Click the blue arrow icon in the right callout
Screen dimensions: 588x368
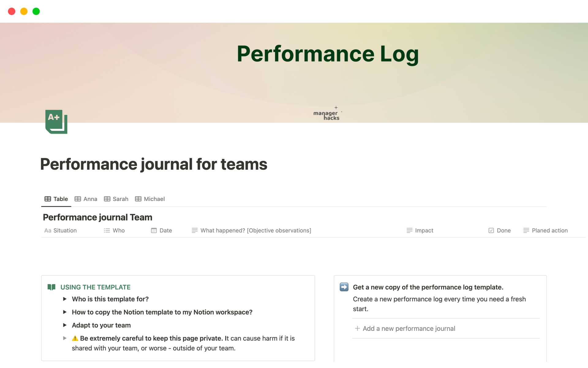coord(344,287)
